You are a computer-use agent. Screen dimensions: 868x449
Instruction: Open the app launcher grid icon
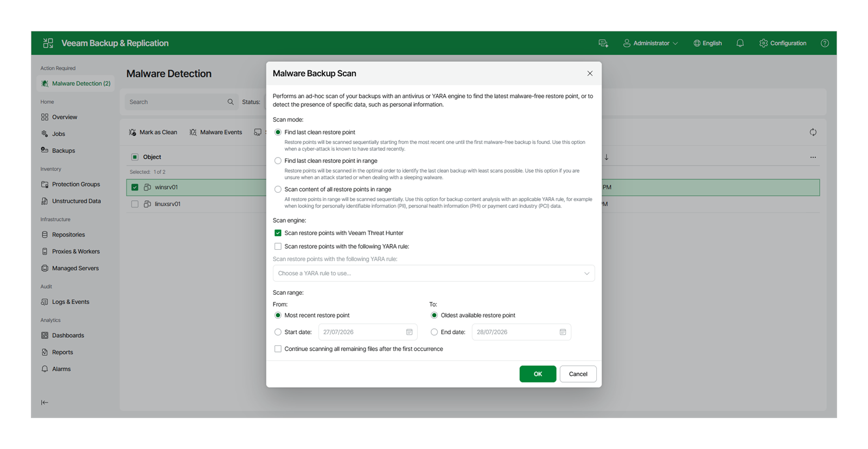click(x=48, y=43)
